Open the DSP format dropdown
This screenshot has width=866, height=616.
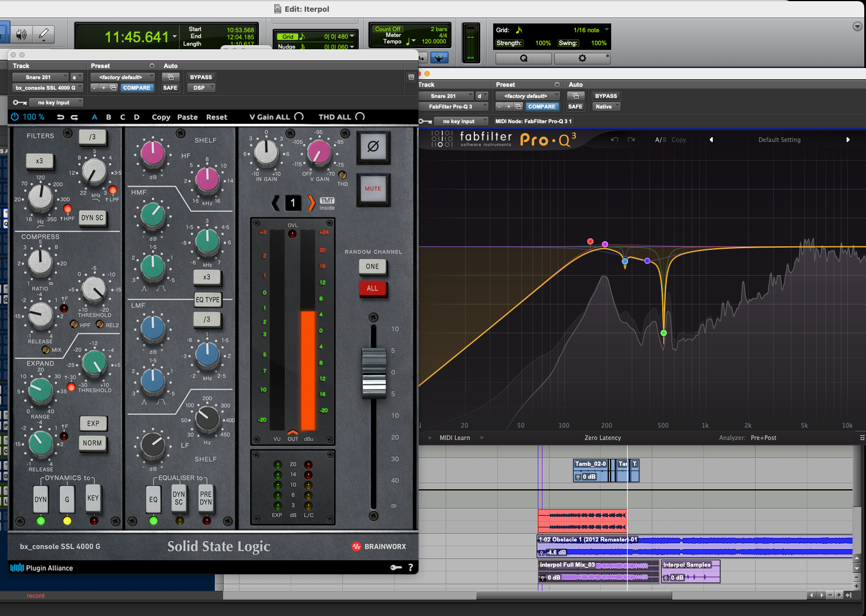(x=201, y=87)
